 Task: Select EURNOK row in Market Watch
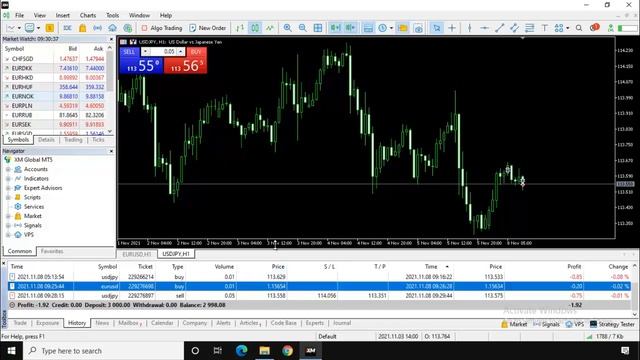click(x=54, y=96)
